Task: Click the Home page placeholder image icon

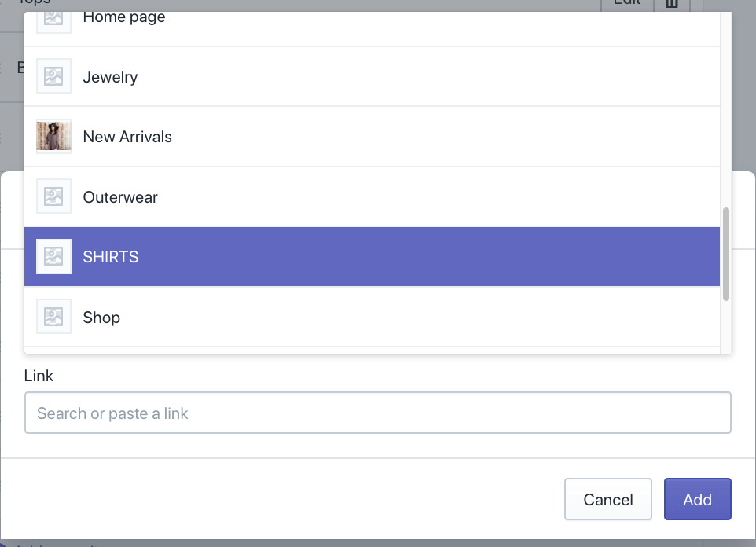Action: (x=53, y=17)
